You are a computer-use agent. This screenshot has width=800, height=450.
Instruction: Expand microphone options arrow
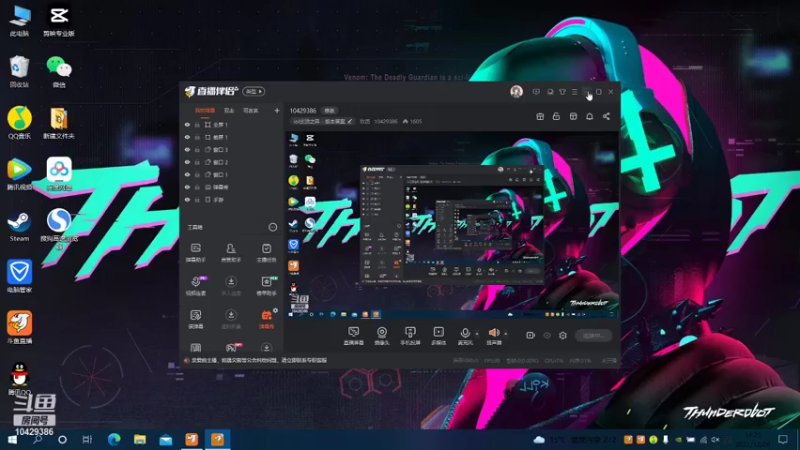pyautogui.click(x=477, y=334)
